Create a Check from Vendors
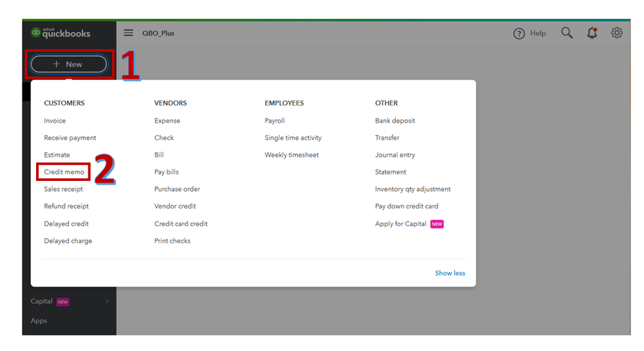This screenshot has width=644, height=351. tap(164, 138)
